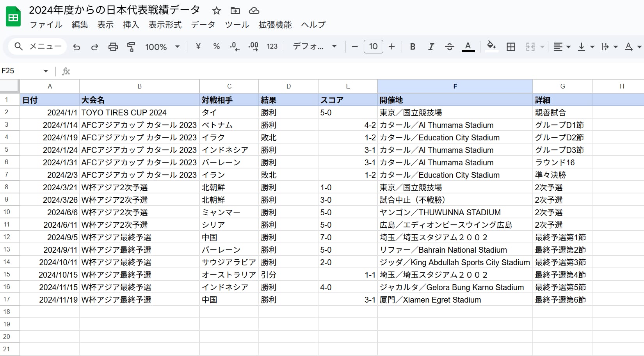Click the undo arrow icon

coord(76,47)
